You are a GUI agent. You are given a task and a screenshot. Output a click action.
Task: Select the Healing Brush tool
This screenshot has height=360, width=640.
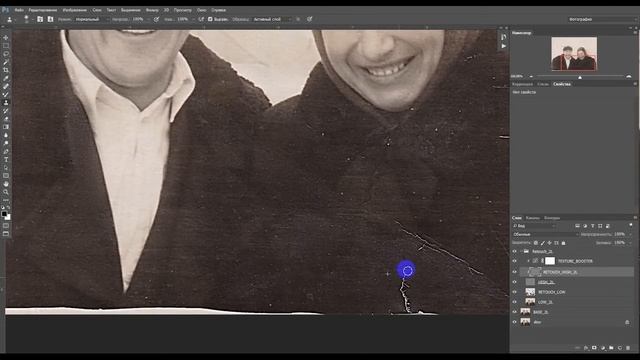click(x=6, y=87)
